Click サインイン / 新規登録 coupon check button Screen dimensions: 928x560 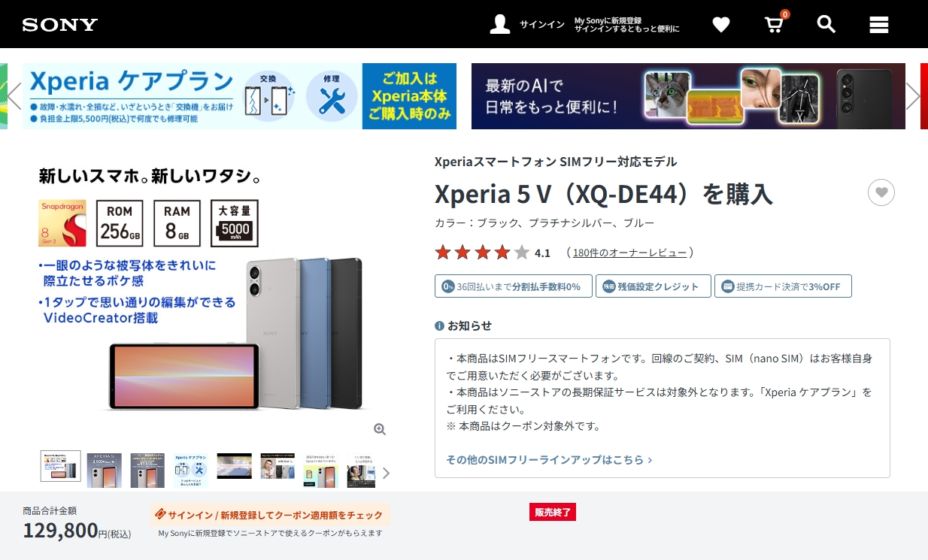click(270, 515)
